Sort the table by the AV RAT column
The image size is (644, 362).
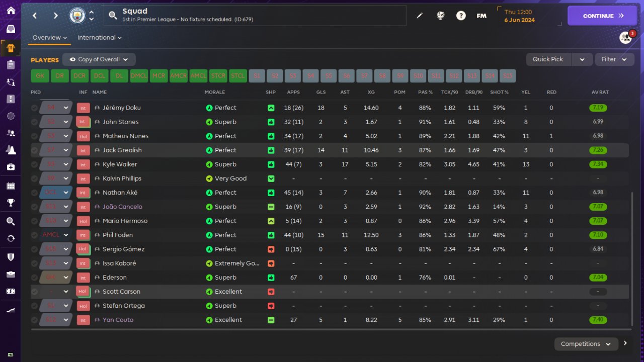point(600,93)
